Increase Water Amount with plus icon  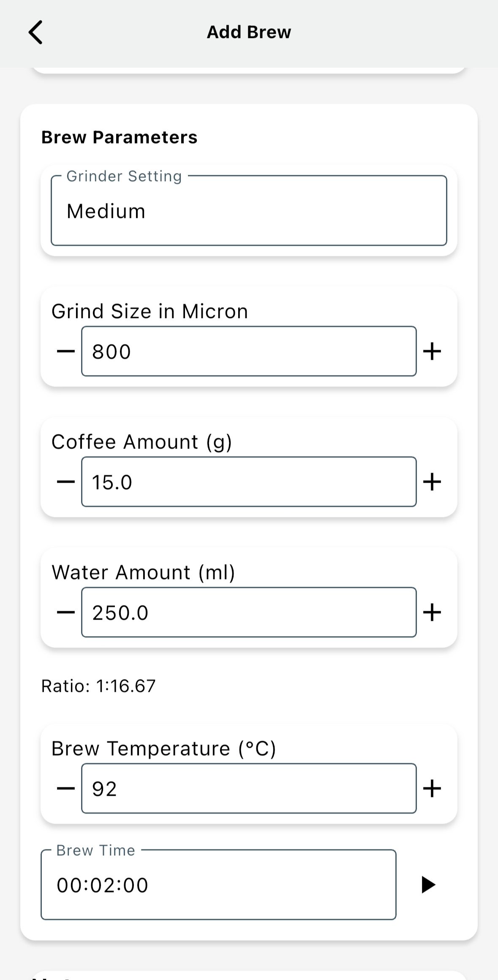tap(432, 612)
